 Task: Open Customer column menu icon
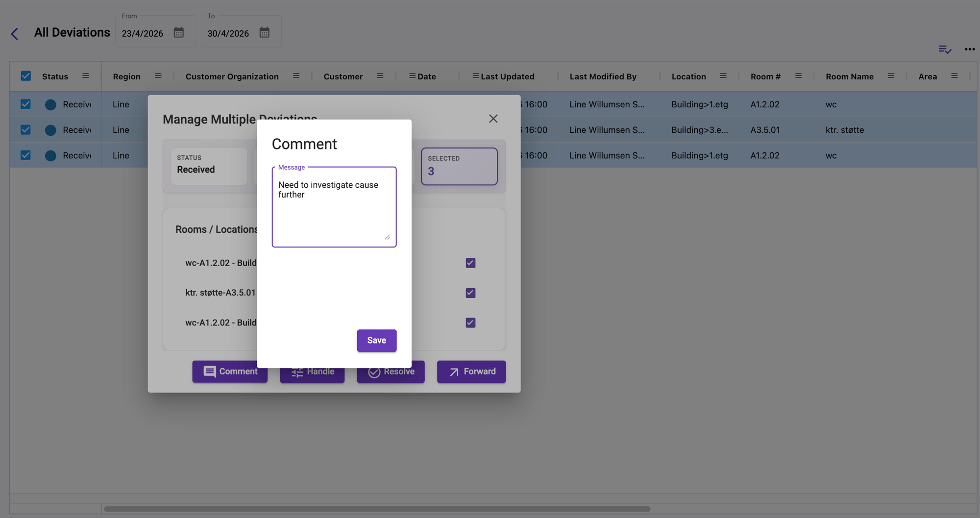click(x=380, y=76)
